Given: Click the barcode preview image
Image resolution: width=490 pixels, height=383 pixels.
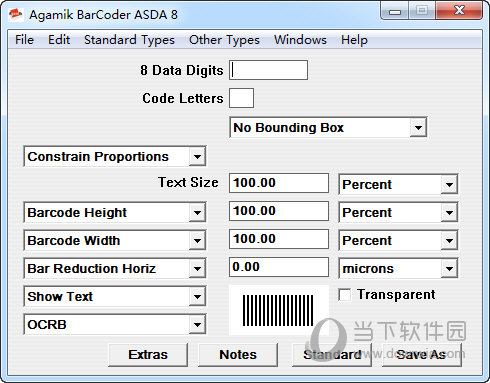Looking at the screenshot, I should (279, 310).
